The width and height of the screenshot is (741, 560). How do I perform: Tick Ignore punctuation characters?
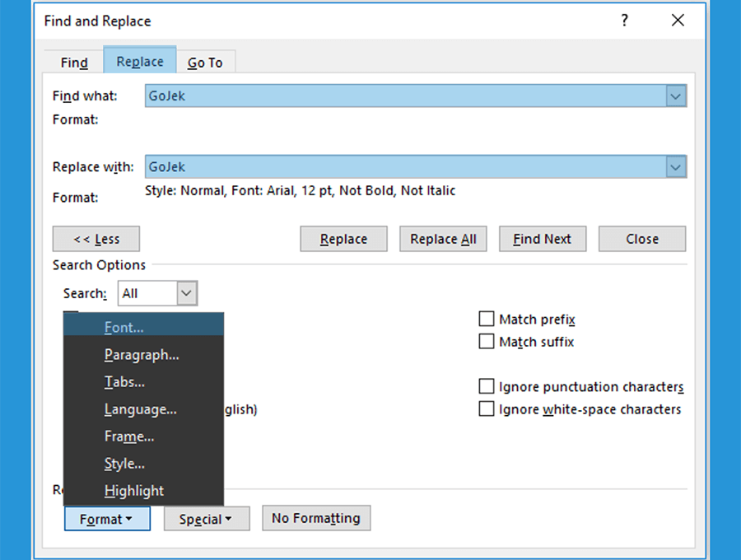(487, 386)
